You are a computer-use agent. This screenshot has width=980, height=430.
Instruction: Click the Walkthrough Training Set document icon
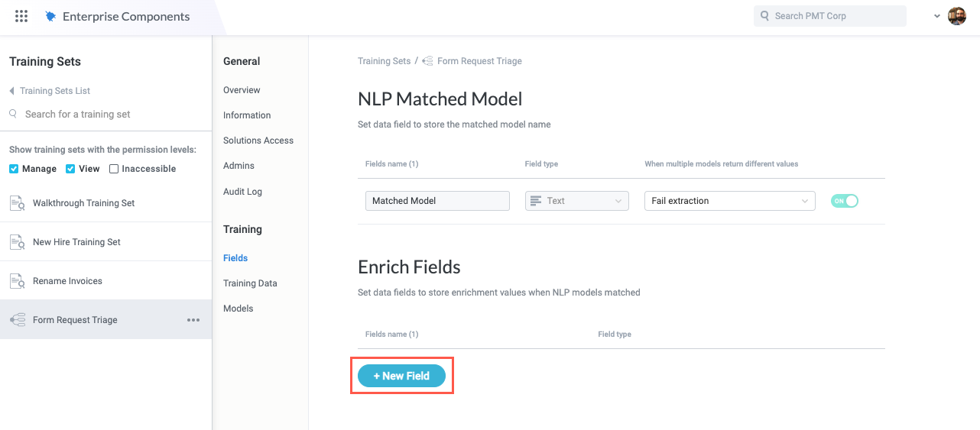pos(17,203)
